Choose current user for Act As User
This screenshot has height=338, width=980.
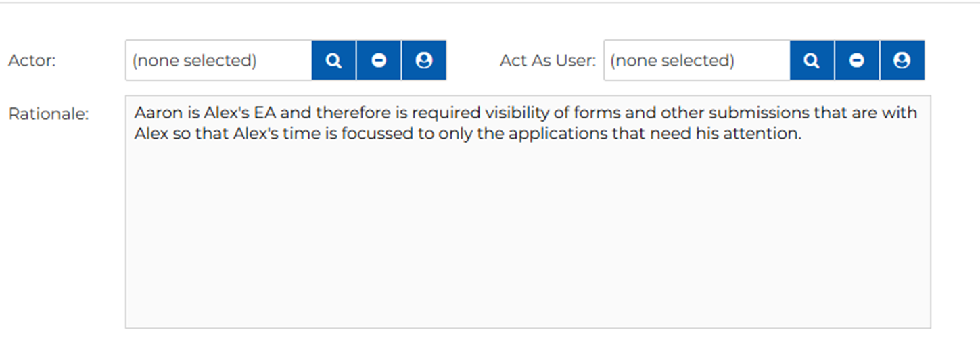(902, 60)
